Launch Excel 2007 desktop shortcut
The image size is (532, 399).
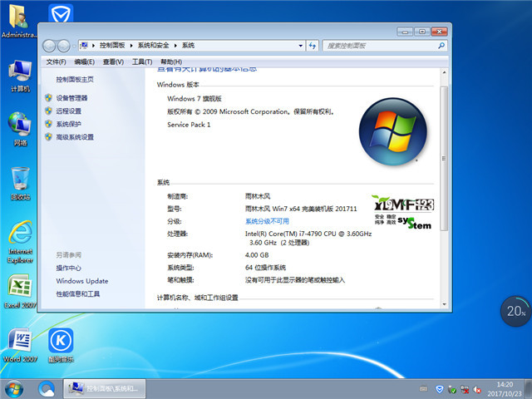[20, 292]
